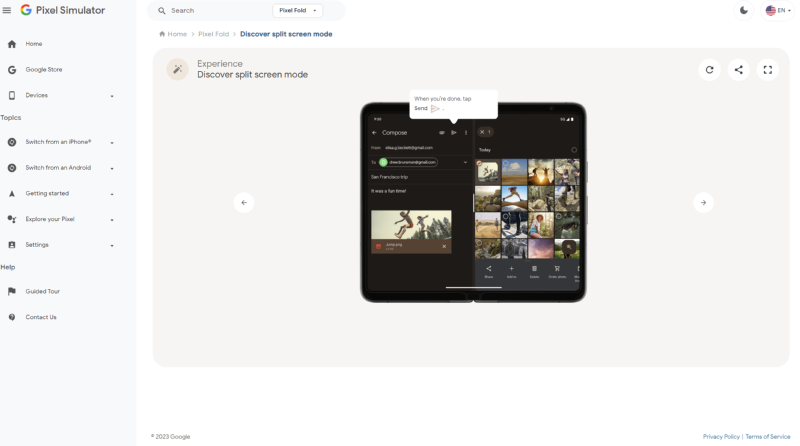Go to Google Store in the sidebar

click(x=44, y=70)
